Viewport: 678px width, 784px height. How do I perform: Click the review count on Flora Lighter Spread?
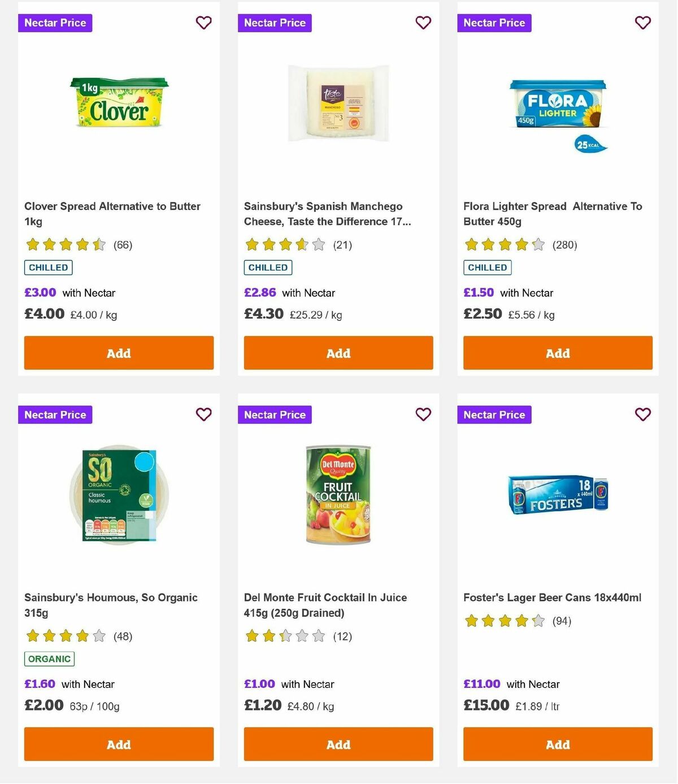(x=564, y=245)
